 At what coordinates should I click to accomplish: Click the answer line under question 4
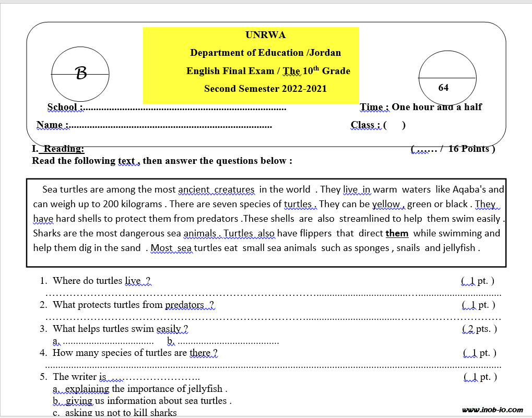pyautogui.click(x=273, y=366)
